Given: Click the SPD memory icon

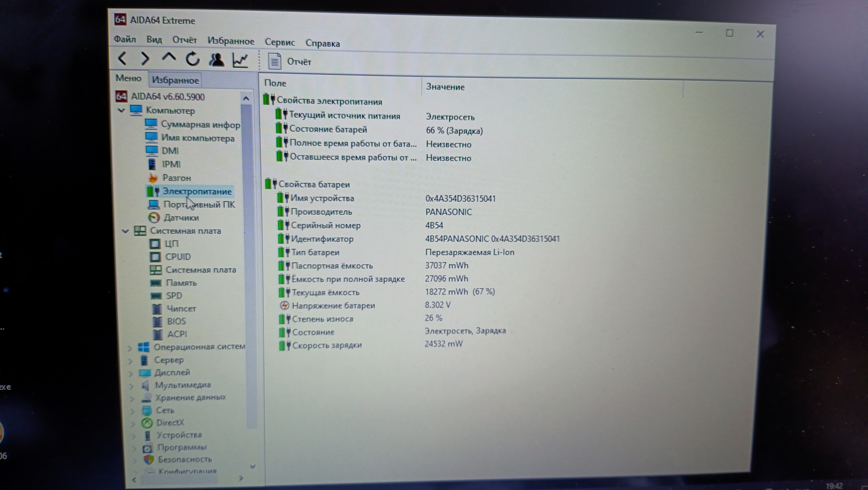Looking at the screenshot, I should point(156,296).
